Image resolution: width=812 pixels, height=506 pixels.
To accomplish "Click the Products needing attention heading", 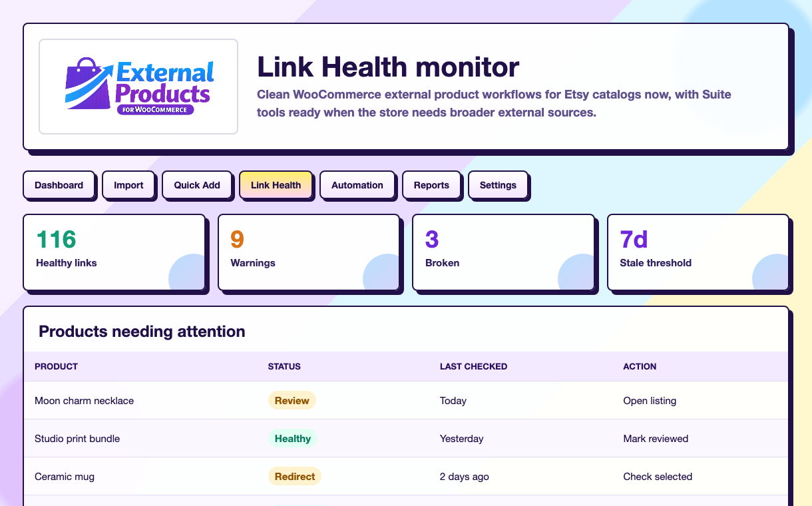I will 142,331.
